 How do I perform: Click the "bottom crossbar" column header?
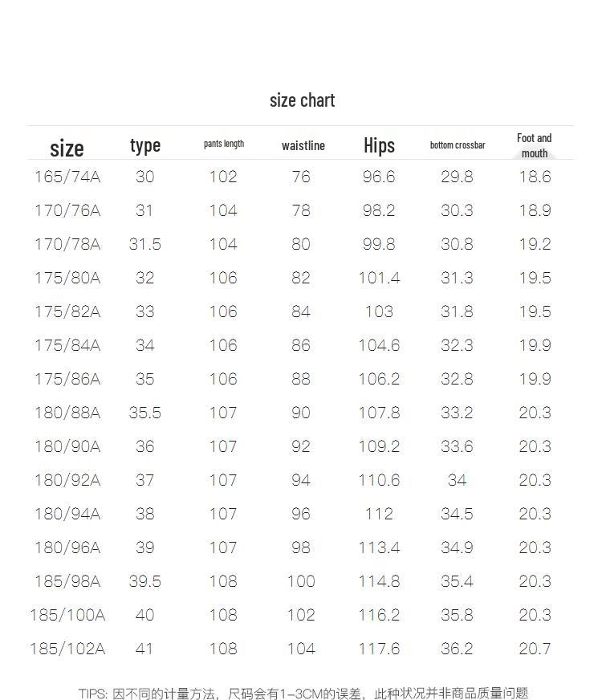coord(457,145)
